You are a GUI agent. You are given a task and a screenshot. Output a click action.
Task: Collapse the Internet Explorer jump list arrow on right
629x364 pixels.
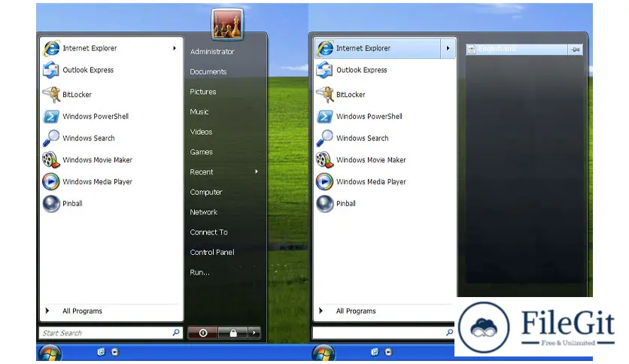click(x=448, y=48)
